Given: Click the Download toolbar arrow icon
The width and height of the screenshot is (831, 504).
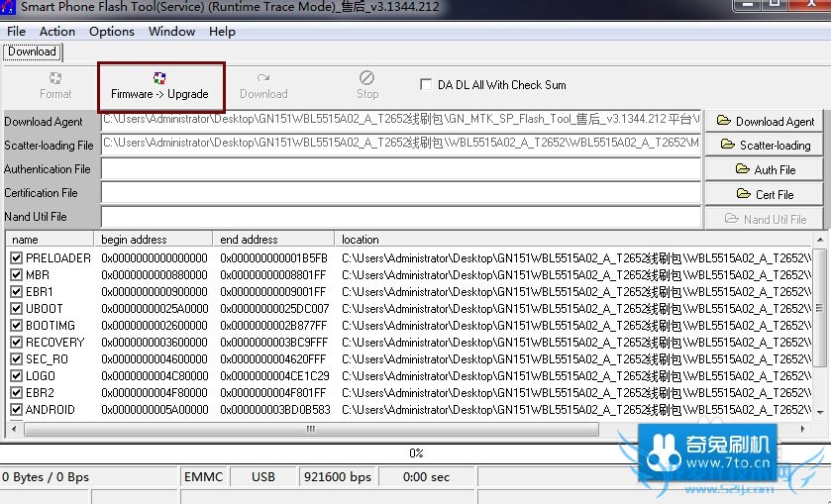Looking at the screenshot, I should pos(263,78).
